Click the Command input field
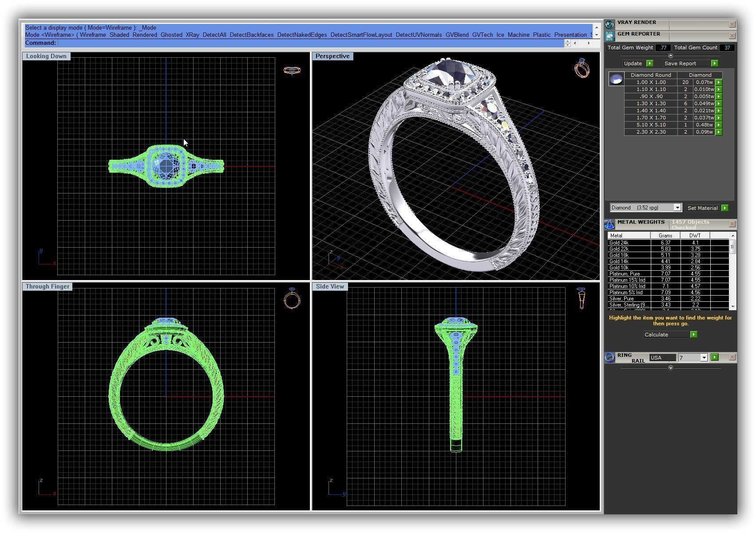 tap(311, 43)
